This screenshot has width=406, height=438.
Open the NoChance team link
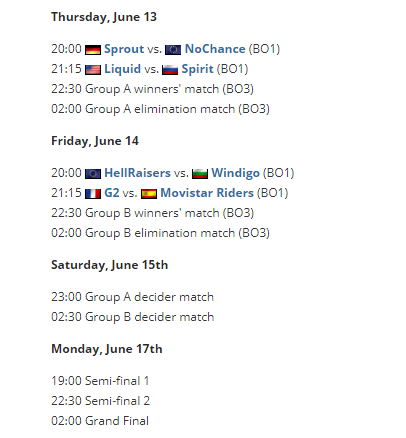coord(215,49)
